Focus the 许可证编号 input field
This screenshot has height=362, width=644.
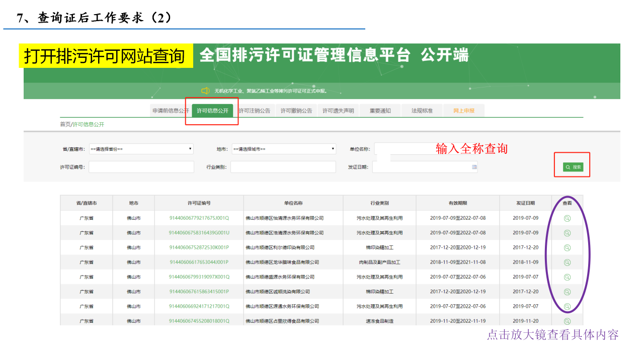tap(141, 167)
